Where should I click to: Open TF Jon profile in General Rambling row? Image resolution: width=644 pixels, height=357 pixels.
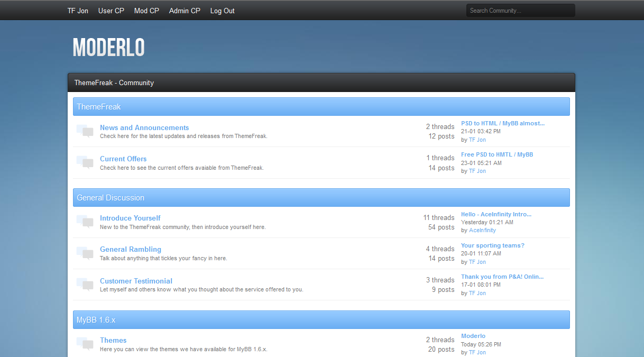(477, 262)
